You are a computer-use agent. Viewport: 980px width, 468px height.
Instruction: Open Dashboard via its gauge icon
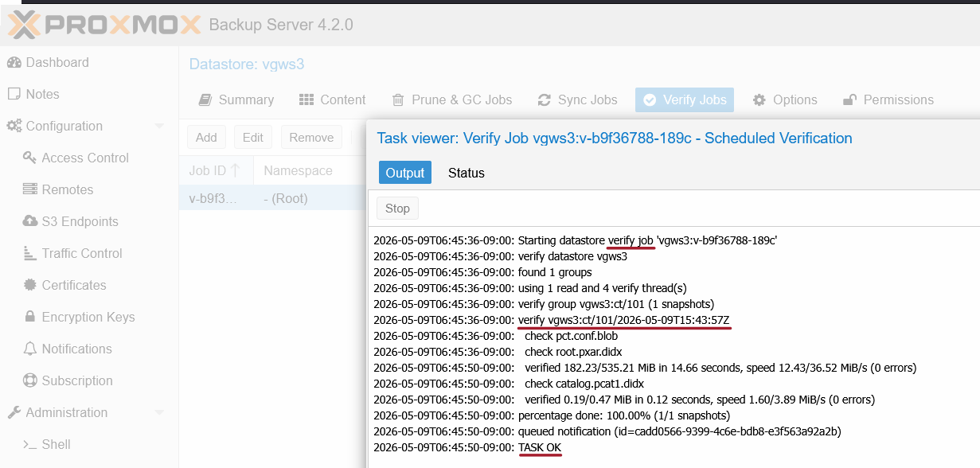click(x=14, y=63)
